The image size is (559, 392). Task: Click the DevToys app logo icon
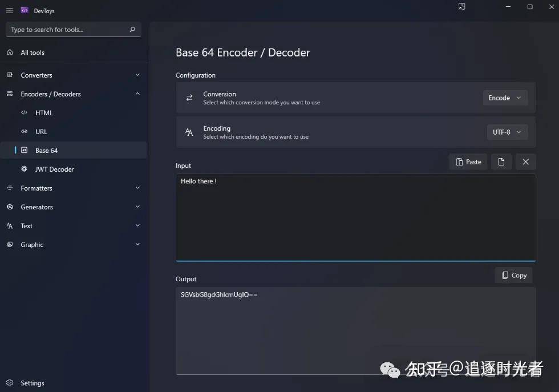(24, 11)
